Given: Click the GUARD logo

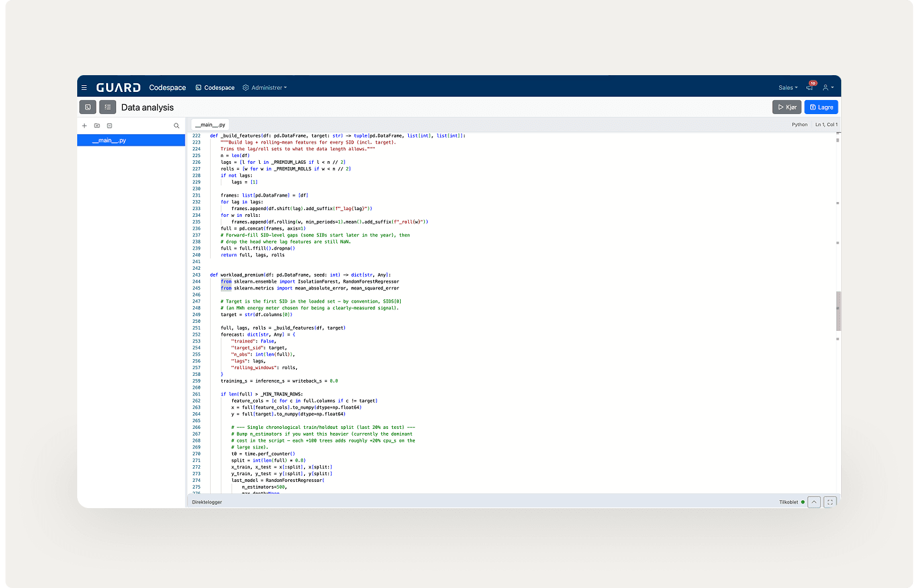Looking at the screenshot, I should tap(118, 88).
